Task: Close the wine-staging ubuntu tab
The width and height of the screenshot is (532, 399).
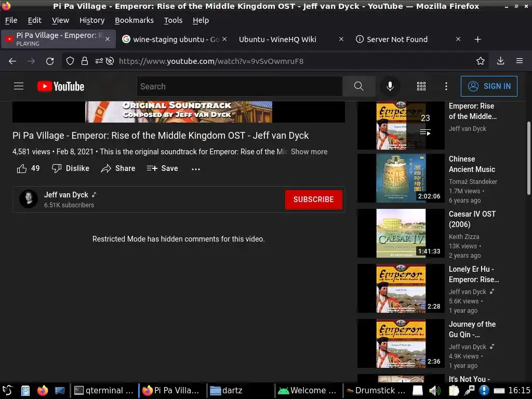Action: click(224, 39)
